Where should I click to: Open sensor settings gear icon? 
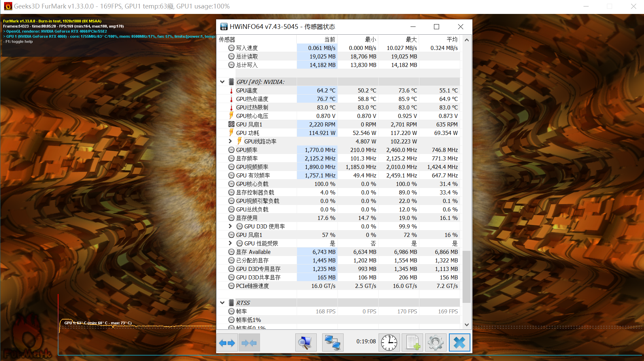click(436, 343)
